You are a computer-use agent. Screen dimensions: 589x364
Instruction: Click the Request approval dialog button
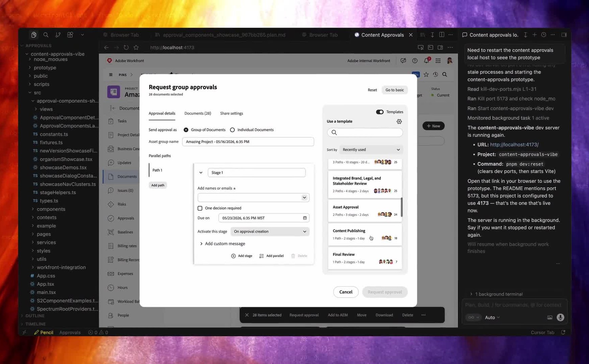[x=385, y=292]
